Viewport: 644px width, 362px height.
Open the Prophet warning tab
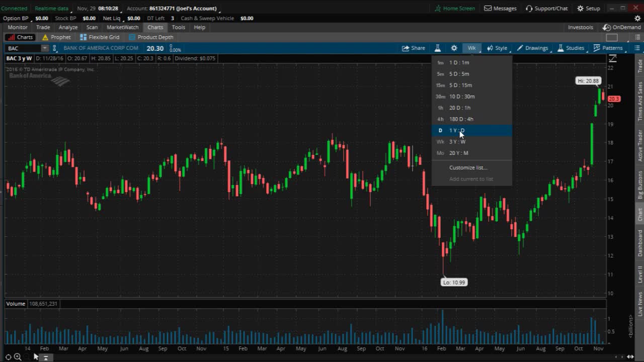56,37
